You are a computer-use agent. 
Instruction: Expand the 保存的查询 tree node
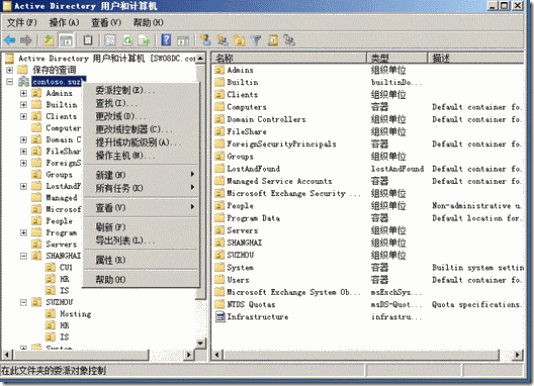click(x=10, y=70)
